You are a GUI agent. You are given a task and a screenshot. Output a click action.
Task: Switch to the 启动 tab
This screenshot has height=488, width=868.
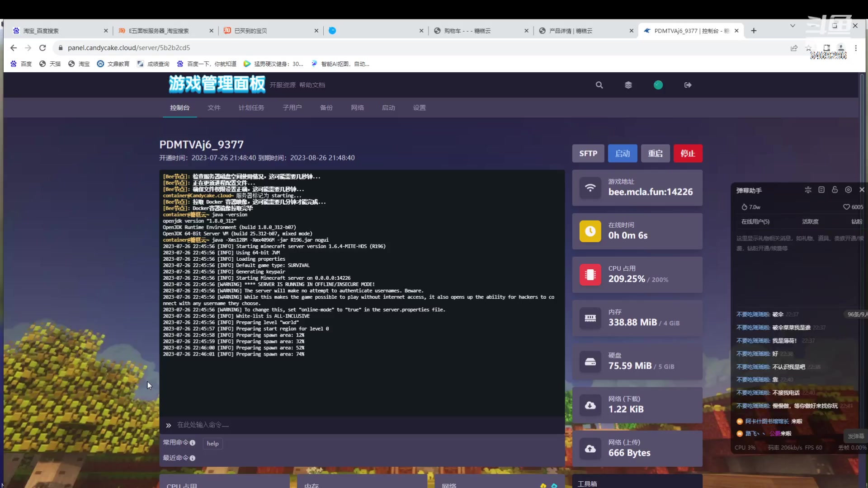[388, 108]
